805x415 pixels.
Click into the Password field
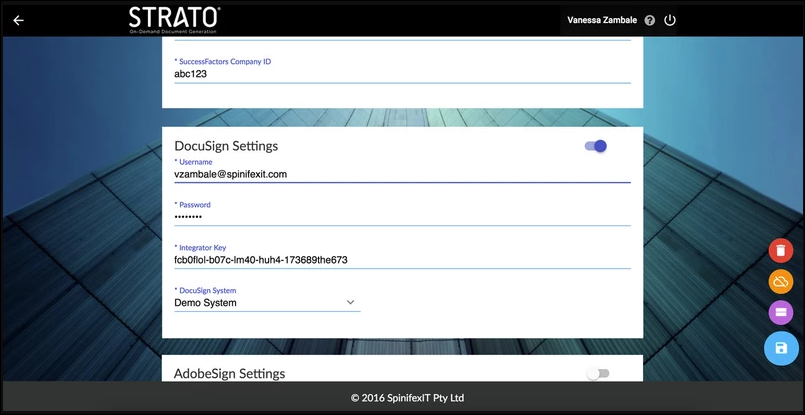coord(400,216)
